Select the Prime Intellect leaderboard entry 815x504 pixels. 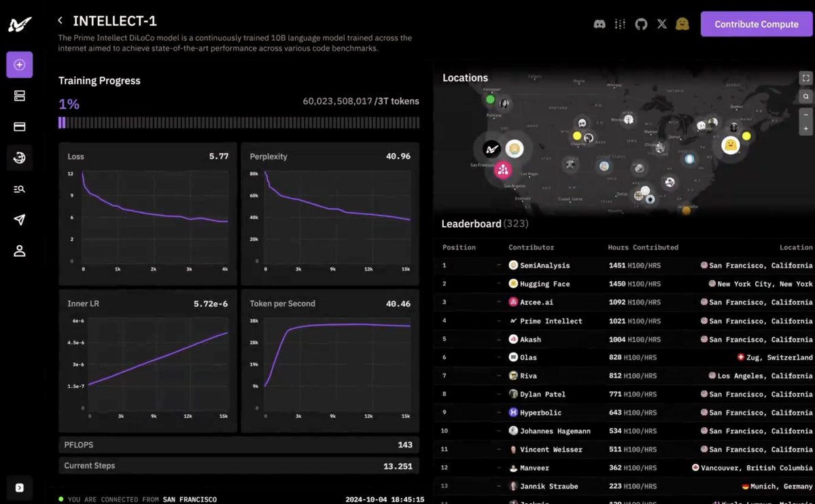[624, 321]
